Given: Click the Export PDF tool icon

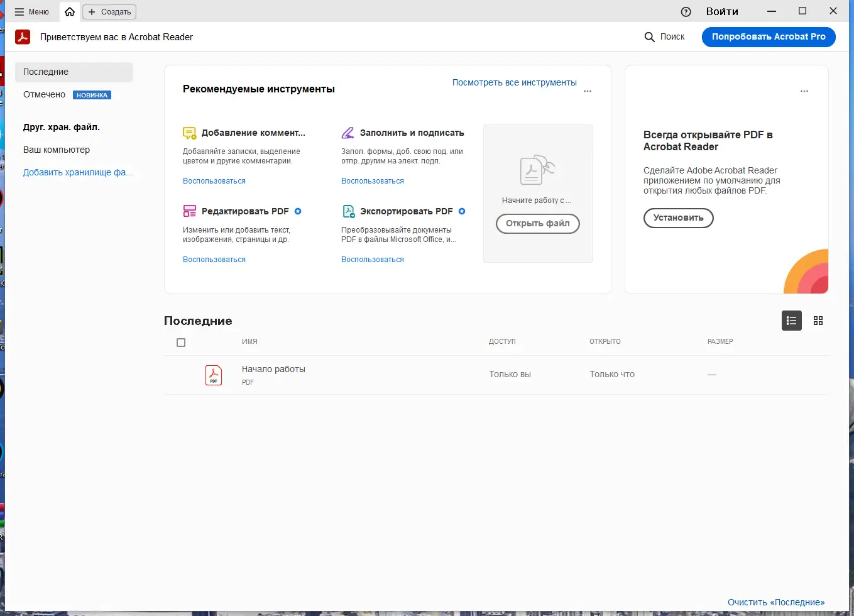Looking at the screenshot, I should (x=348, y=211).
